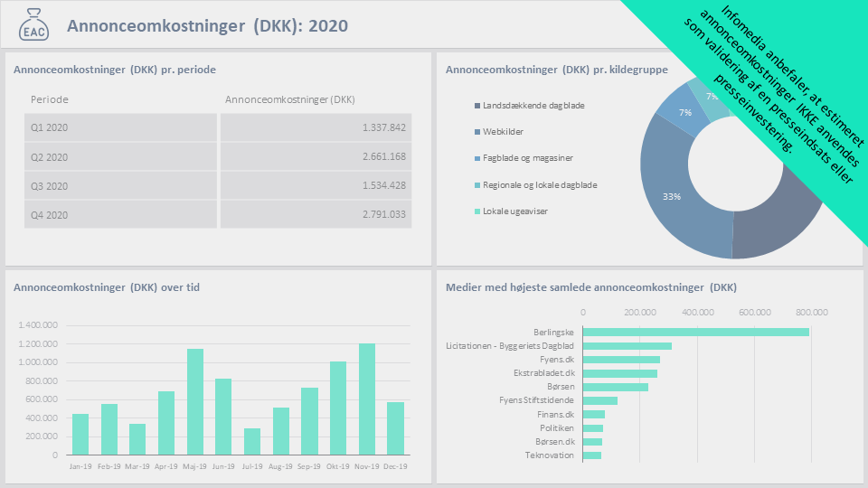
Task: Click the Børsen media label
Action: (561, 387)
